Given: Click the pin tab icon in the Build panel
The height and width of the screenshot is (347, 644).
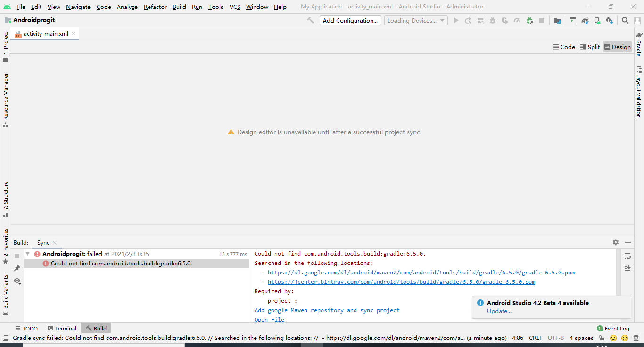Looking at the screenshot, I should [x=17, y=268].
